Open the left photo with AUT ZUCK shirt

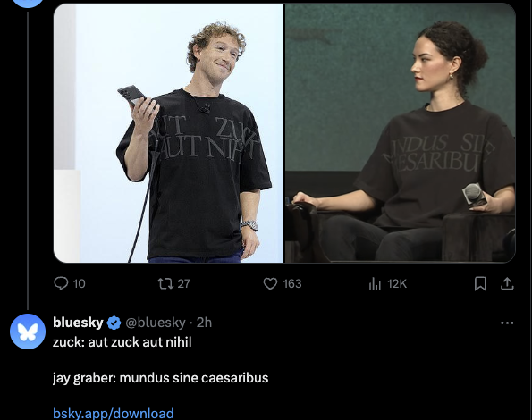169,133
